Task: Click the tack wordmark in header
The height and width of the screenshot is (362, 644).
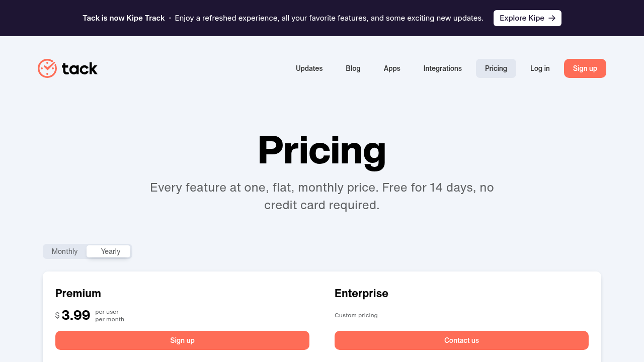Action: pyautogui.click(x=79, y=68)
